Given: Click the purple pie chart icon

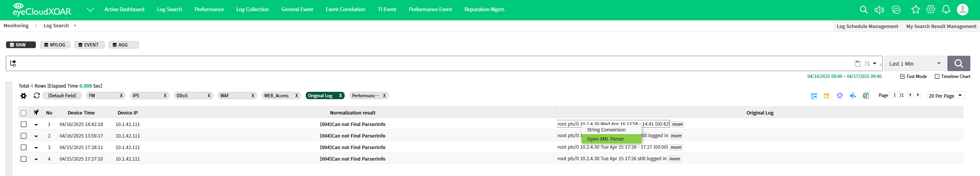Looking at the screenshot, I should point(840,96).
